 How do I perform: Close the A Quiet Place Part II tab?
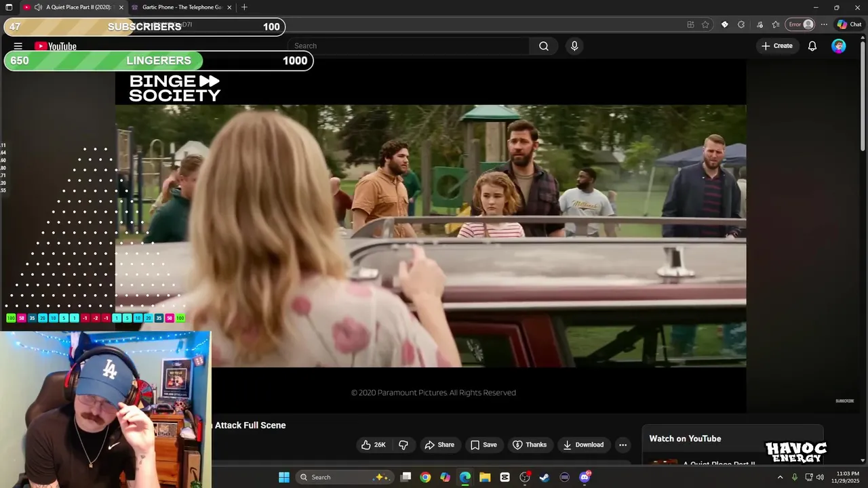(121, 7)
